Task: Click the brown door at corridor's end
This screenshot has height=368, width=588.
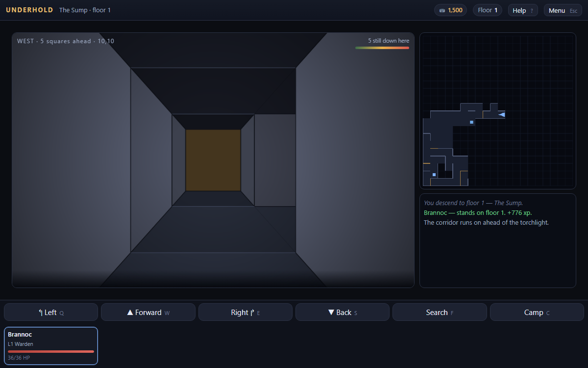Action: coord(213,160)
